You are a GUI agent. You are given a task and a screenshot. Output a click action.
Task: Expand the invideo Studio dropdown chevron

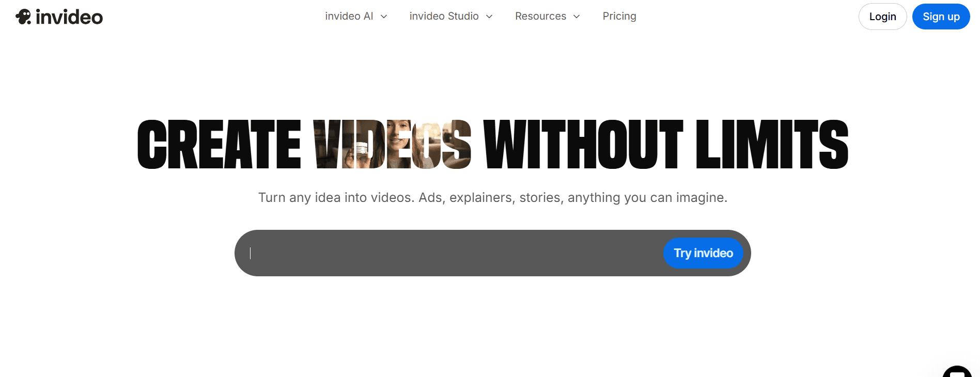point(489,17)
